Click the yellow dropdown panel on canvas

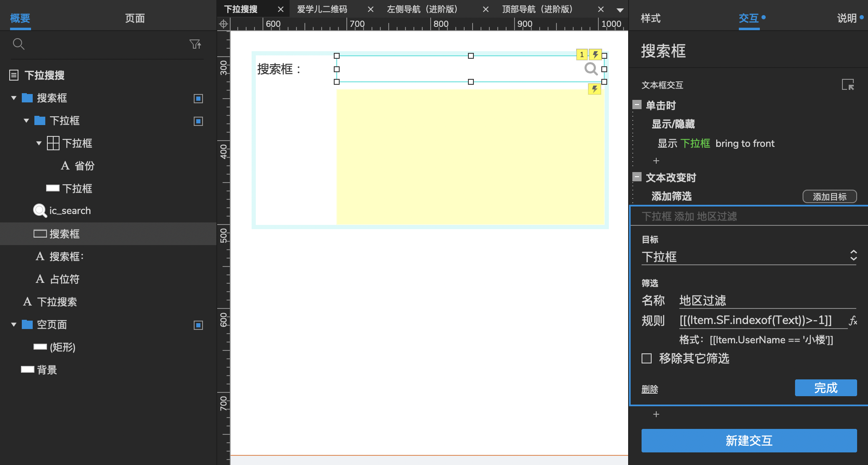coord(470,157)
